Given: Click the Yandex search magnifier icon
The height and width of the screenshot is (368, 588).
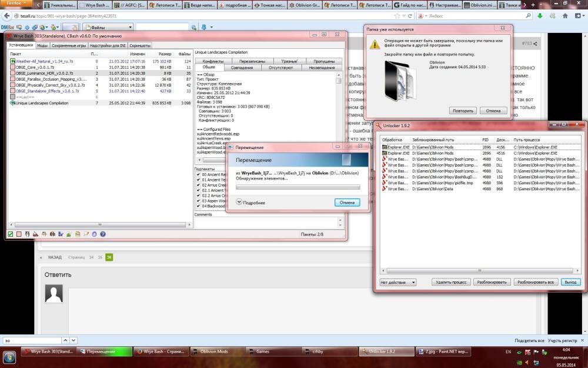Looking at the screenshot, I should 529,16.
